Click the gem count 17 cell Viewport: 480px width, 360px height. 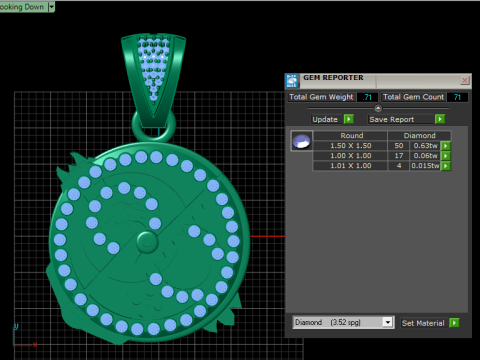tap(399, 156)
